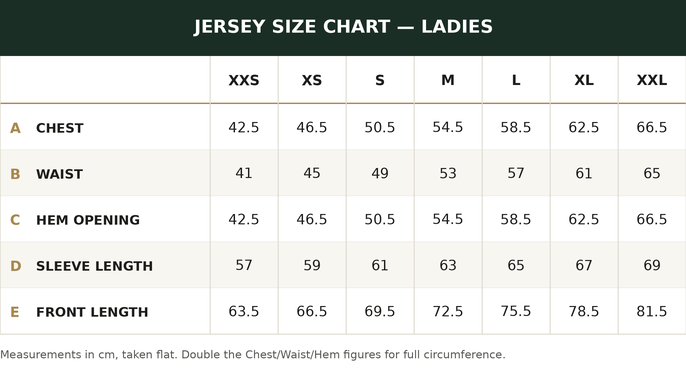Click the gold letter E marker
Image resolution: width=686 pixels, height=384 pixels.
15,312
